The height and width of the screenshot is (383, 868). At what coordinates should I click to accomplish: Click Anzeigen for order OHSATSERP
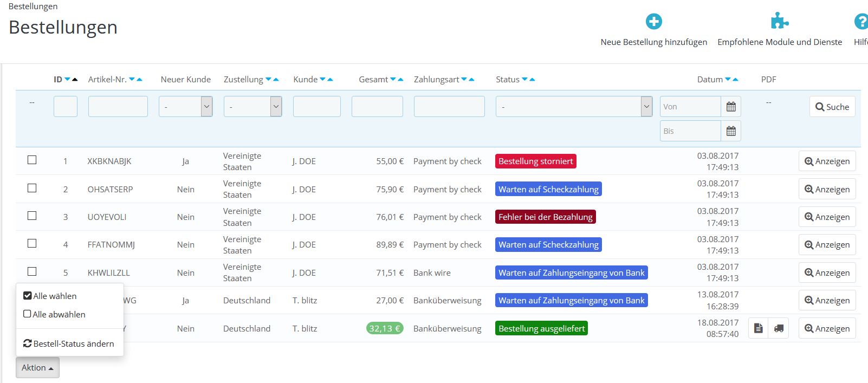(827, 190)
